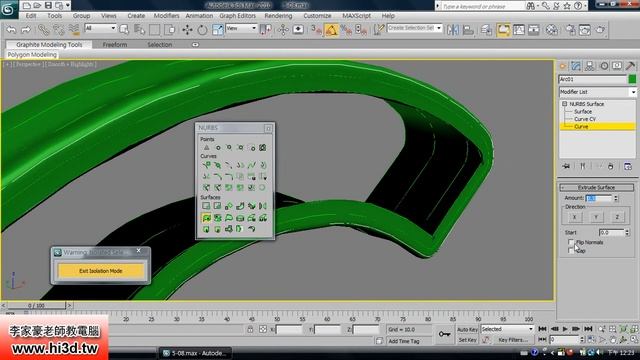
Task: Open the Motion command panel tab
Action: [604, 66]
